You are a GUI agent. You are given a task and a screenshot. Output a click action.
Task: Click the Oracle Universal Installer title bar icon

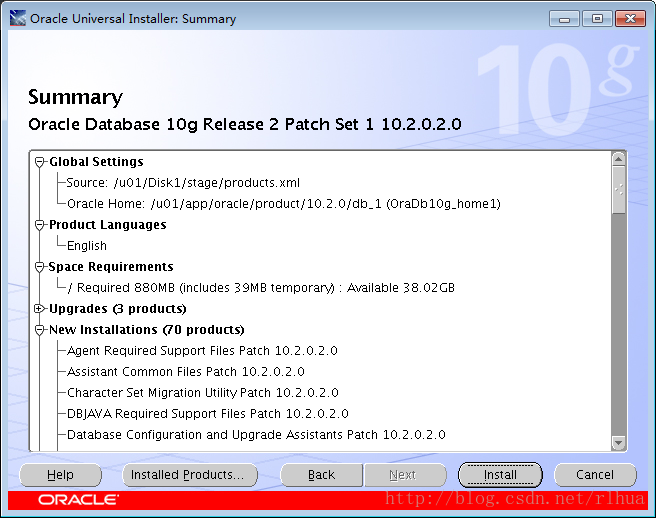click(18, 18)
